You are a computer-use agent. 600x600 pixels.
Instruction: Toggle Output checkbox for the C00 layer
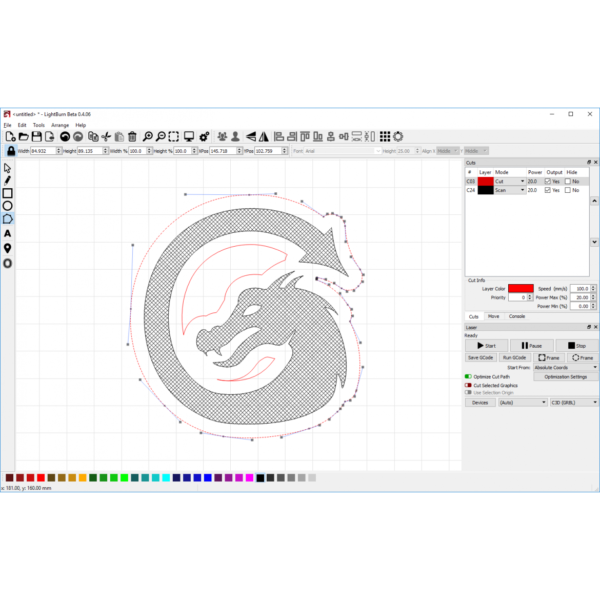pyautogui.click(x=548, y=181)
